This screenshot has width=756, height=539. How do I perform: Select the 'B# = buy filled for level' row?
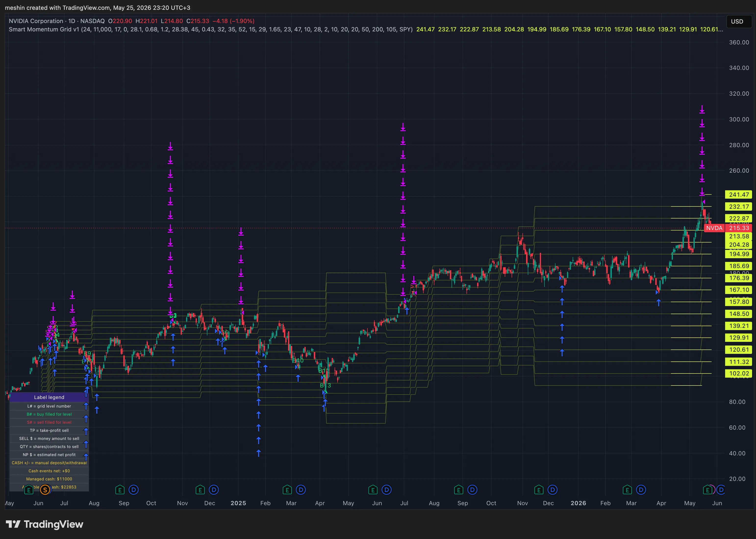(x=49, y=414)
